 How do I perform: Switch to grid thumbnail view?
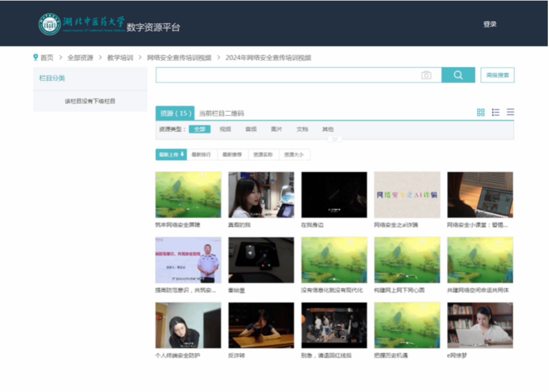[x=481, y=112]
